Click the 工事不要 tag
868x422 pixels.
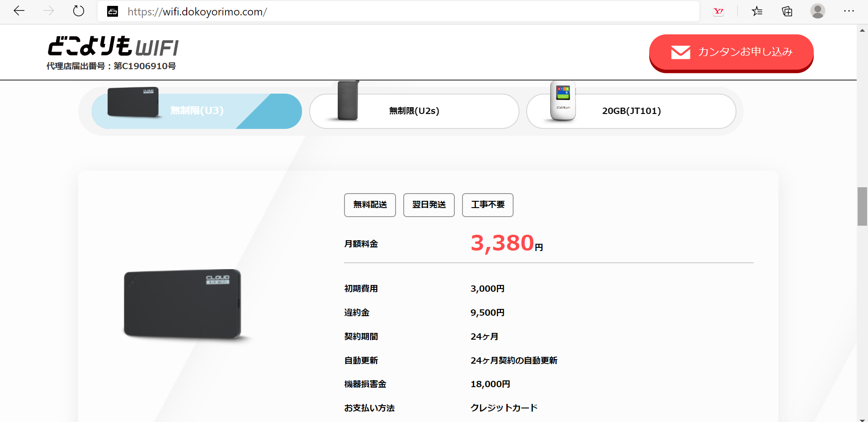click(x=487, y=205)
